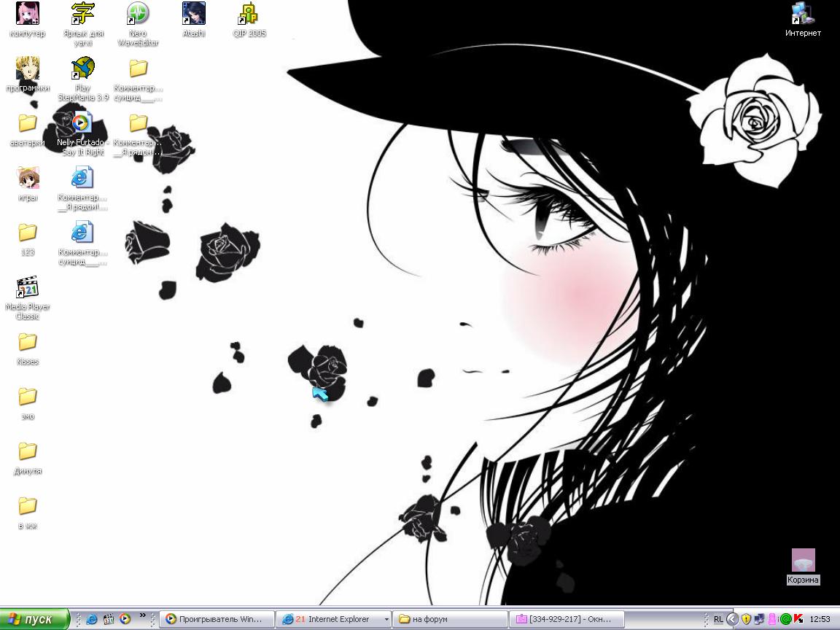
Task: Click the пуск Start button
Action: 34,619
